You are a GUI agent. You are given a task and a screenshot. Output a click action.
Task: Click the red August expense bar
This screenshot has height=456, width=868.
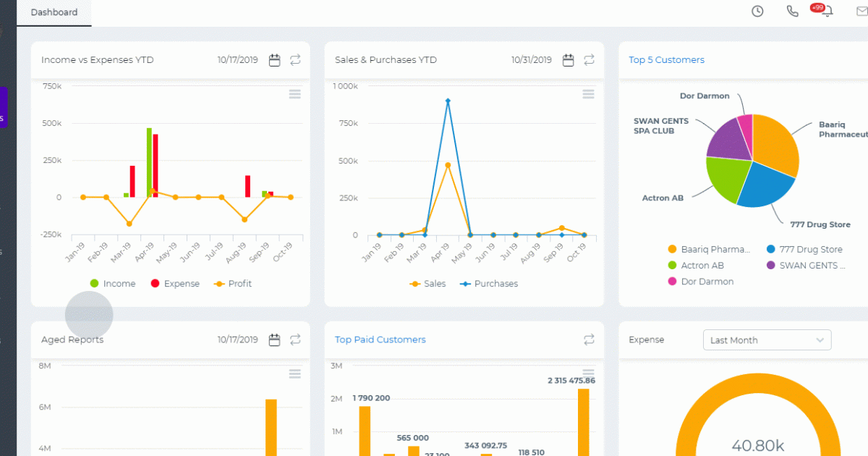247,186
